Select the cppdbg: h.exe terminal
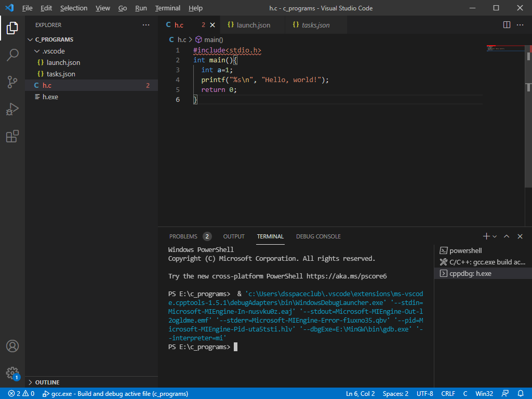Image resolution: width=532 pixels, height=399 pixels. pos(483,273)
